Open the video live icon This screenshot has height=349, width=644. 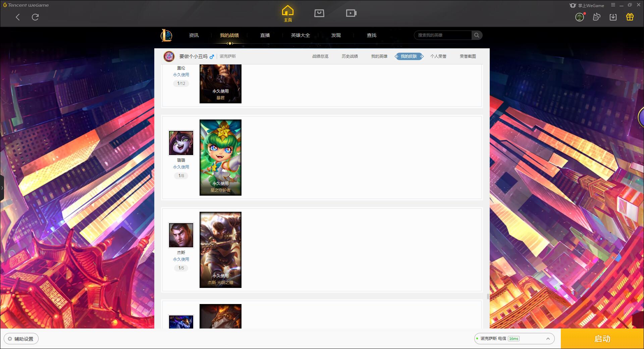pyautogui.click(x=351, y=13)
